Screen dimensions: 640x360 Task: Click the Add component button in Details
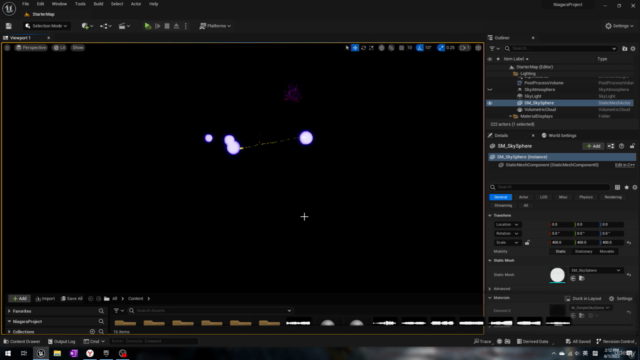[593, 146]
